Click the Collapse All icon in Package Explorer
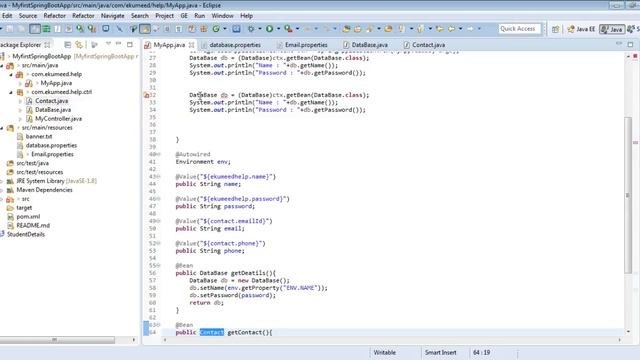Screen dimensions: 640x360 68,44
